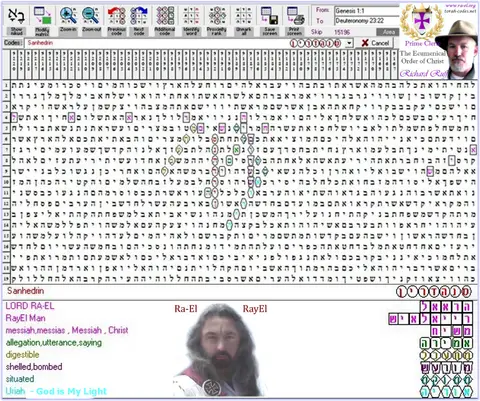Image resolution: width=480 pixels, height=401 pixels.
Task: Expand the Codes dropdown arrow
Action: tap(349, 43)
